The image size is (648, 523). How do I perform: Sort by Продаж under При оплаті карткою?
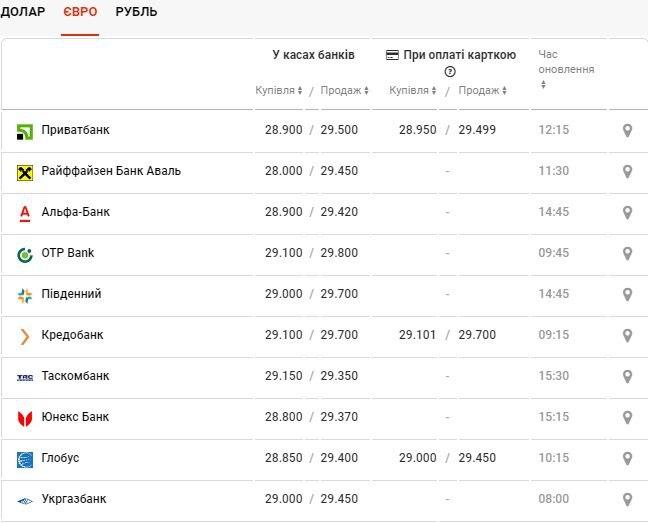(x=483, y=91)
